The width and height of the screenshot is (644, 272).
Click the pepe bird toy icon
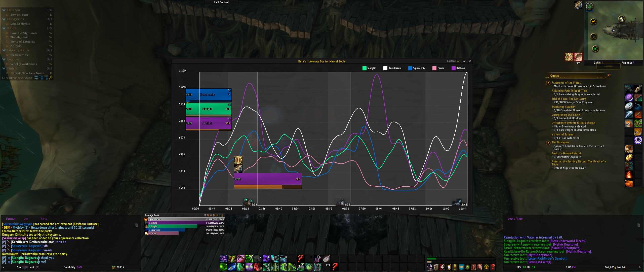coord(629,123)
